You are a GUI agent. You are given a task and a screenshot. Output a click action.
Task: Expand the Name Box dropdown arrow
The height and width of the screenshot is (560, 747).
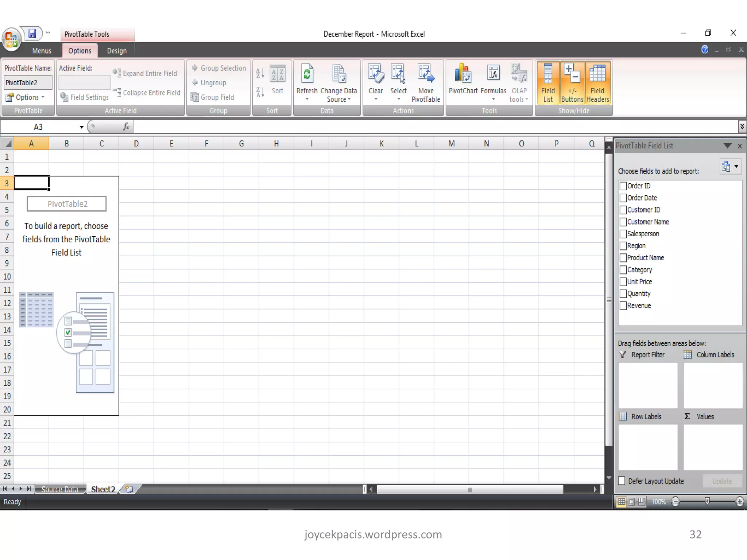click(81, 127)
